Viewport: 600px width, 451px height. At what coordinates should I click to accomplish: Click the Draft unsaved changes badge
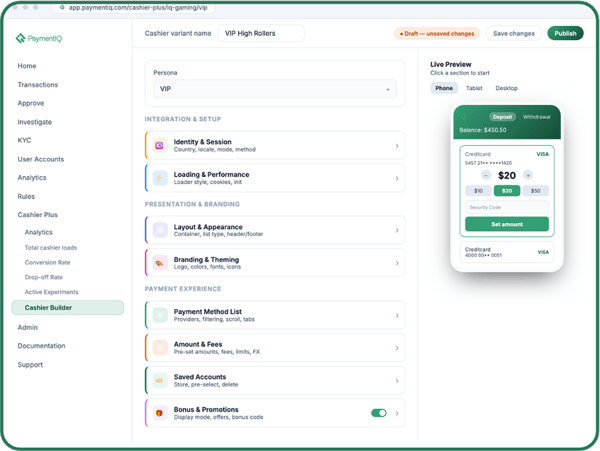437,34
